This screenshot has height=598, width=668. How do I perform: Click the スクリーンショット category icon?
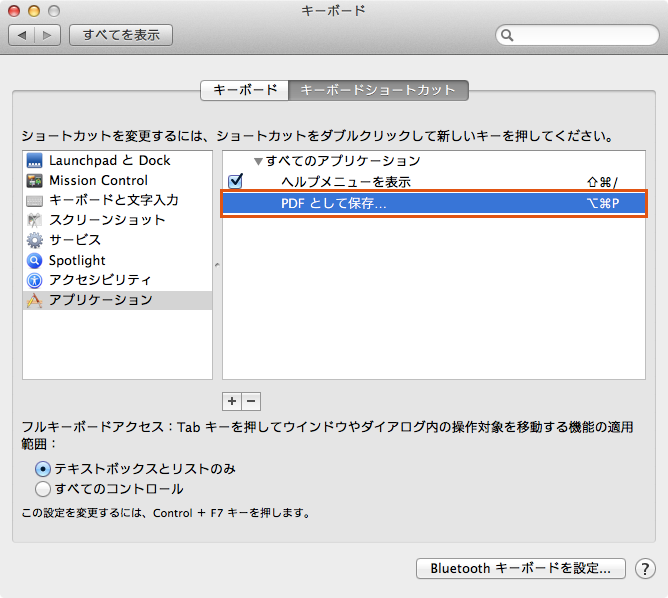(35, 220)
